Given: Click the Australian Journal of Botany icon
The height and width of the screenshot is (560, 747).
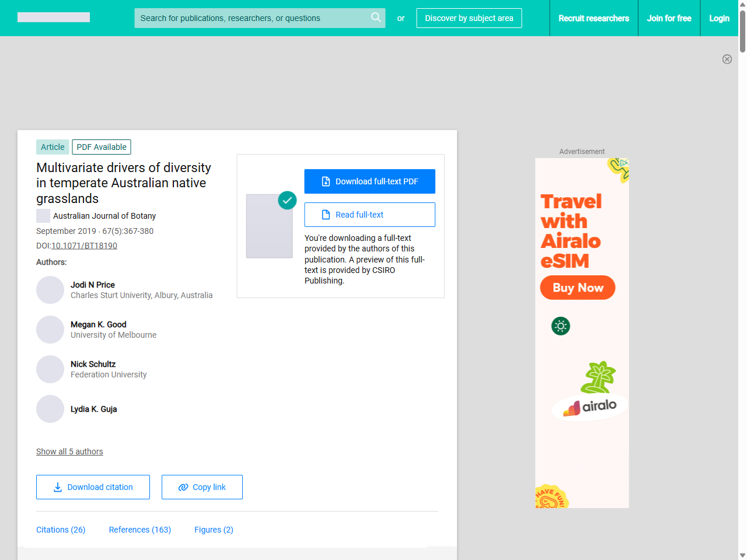Looking at the screenshot, I should point(43,216).
